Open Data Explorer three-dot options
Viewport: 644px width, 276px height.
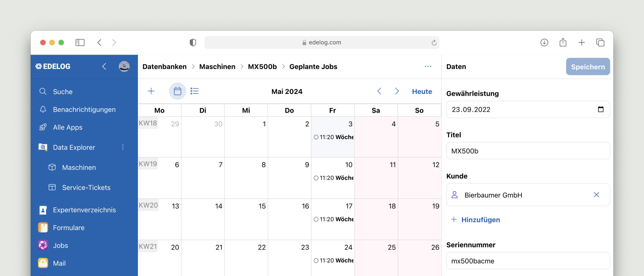pos(123,147)
